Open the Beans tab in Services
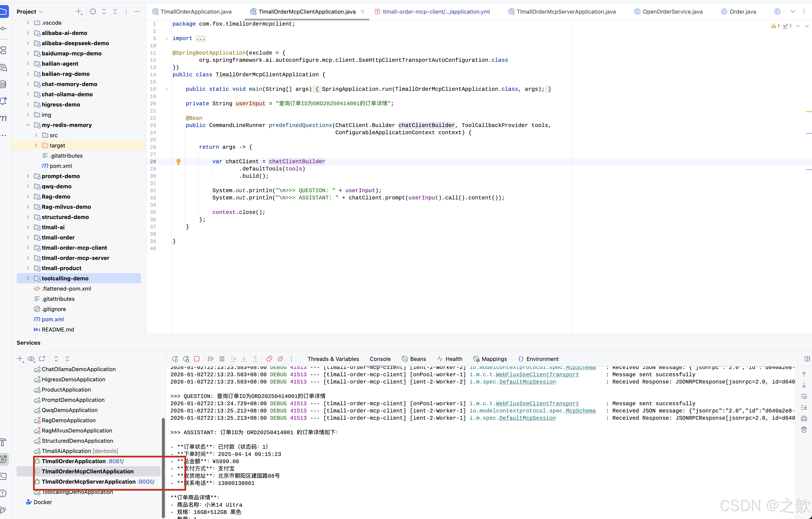812x519 pixels. point(418,359)
